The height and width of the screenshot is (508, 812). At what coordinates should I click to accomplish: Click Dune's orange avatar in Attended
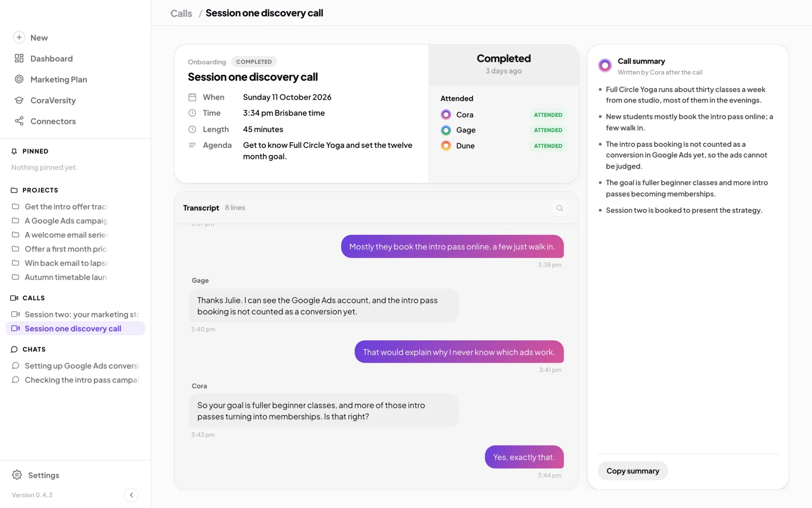click(x=446, y=146)
